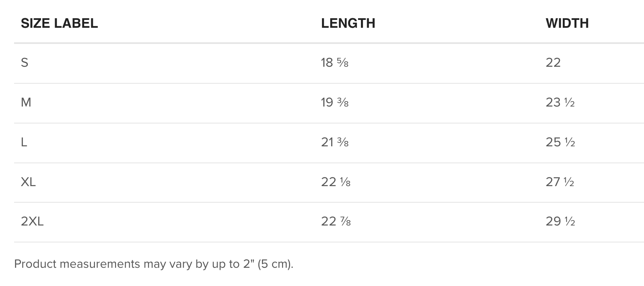This screenshot has height=286, width=644.
Task: Select the XL size label cell
Action: tap(28, 182)
